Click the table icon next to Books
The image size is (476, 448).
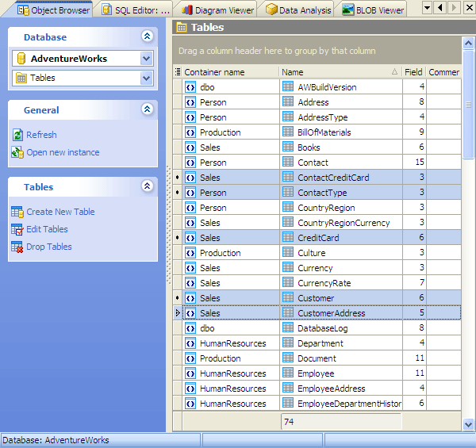[x=288, y=147]
